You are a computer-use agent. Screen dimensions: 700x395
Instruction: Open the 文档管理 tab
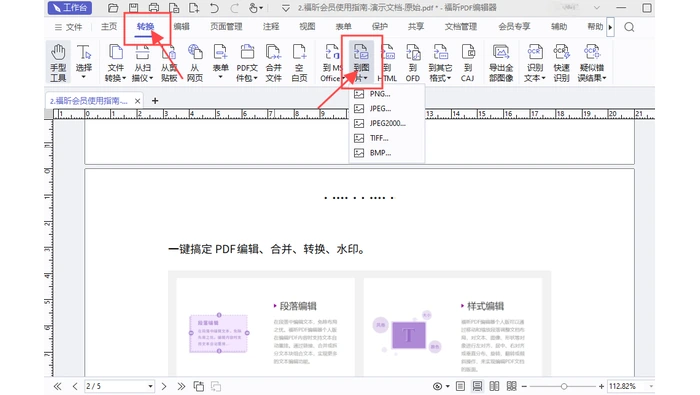[x=461, y=27]
